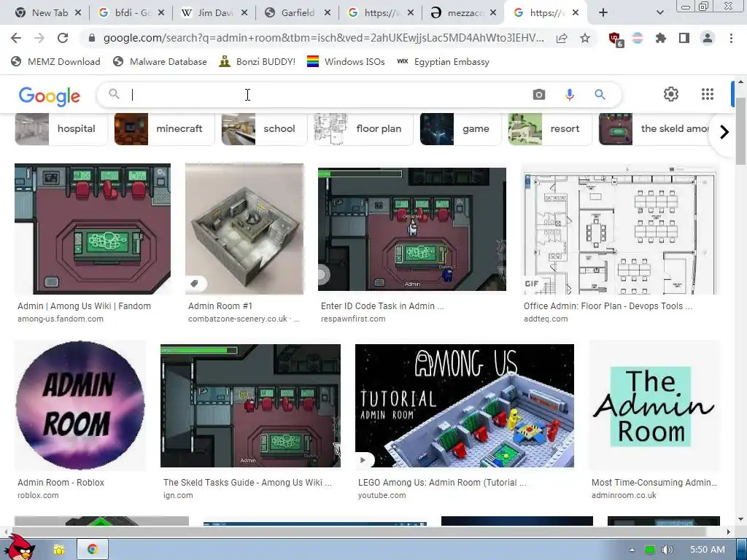Image resolution: width=747 pixels, height=560 pixels.
Task: Open the Skeld Tasks Guide image
Action: click(x=251, y=405)
